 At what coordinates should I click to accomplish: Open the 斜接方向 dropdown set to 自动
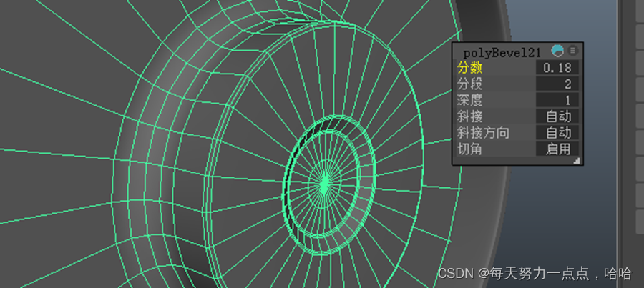[x=557, y=132]
